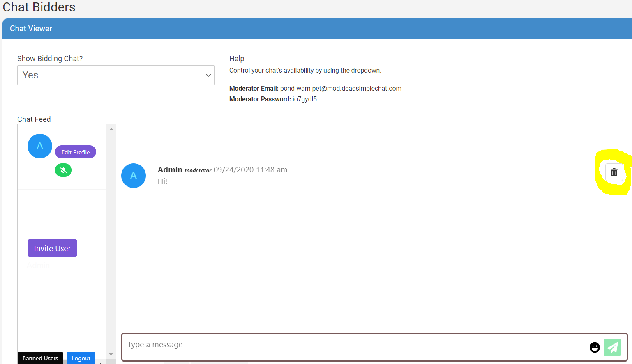Viewport: 632px width, 364px height.
Task: Select the Admin name label in the sidebar
Action: coord(38,265)
